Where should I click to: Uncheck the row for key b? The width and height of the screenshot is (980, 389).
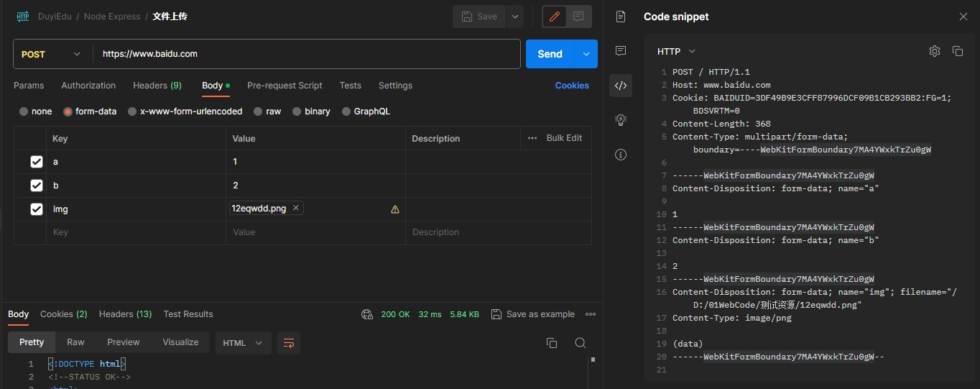click(37, 186)
